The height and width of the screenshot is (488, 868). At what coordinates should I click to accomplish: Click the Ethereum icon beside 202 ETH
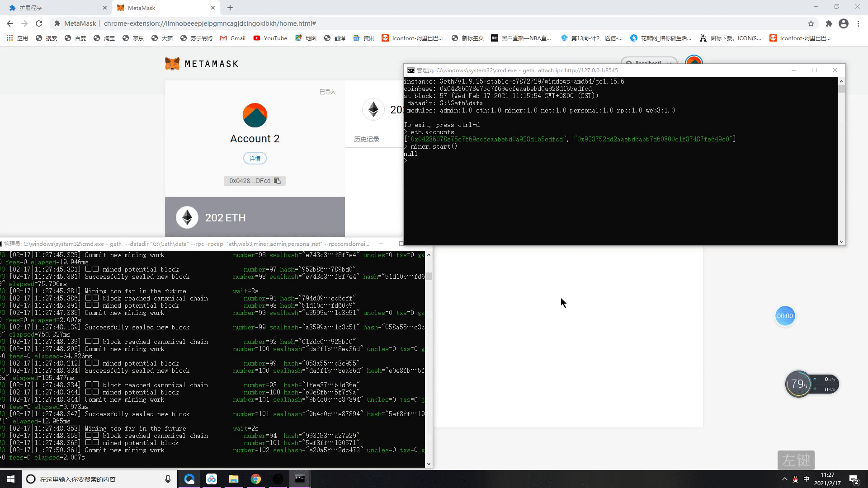pyautogui.click(x=187, y=217)
